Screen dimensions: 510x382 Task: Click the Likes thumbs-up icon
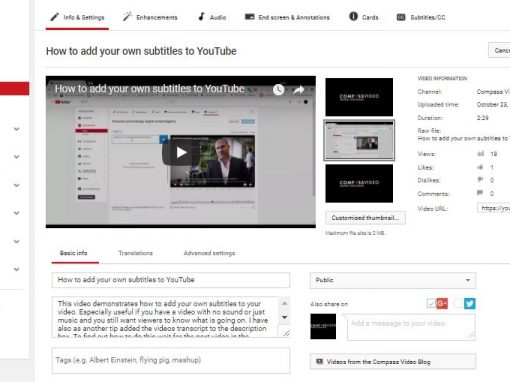pyautogui.click(x=480, y=167)
